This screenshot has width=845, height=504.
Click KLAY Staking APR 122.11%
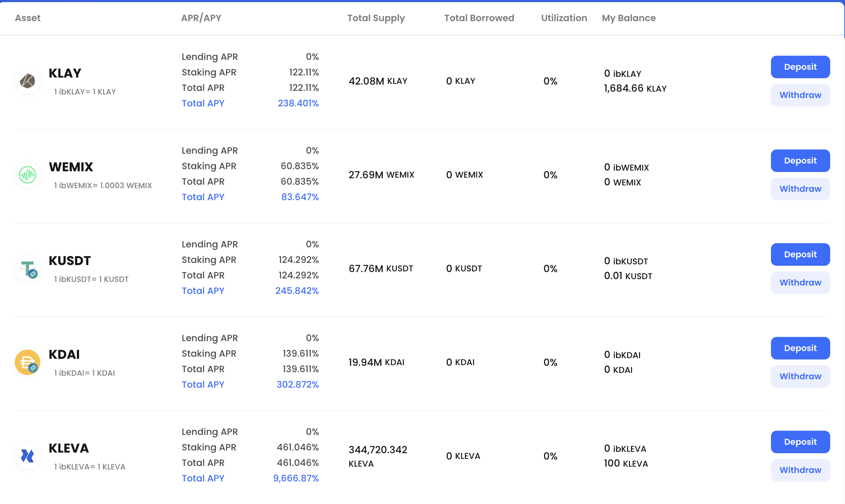point(304,72)
